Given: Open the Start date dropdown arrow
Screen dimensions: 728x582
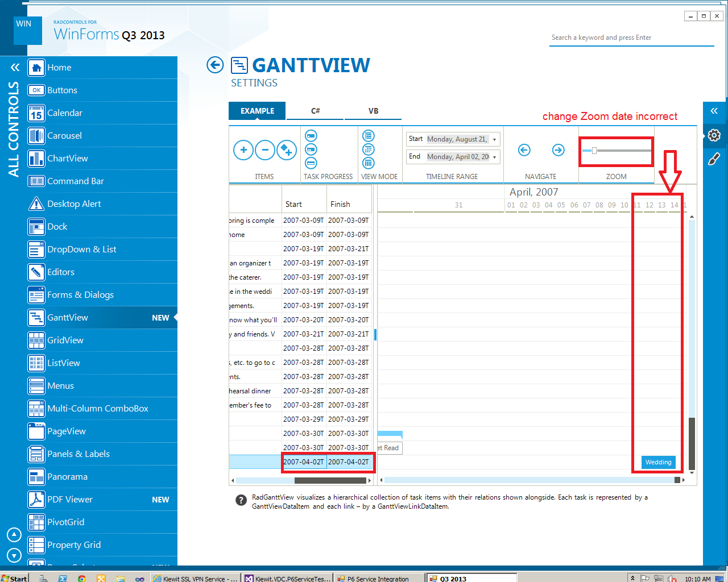Looking at the screenshot, I should tap(494, 139).
